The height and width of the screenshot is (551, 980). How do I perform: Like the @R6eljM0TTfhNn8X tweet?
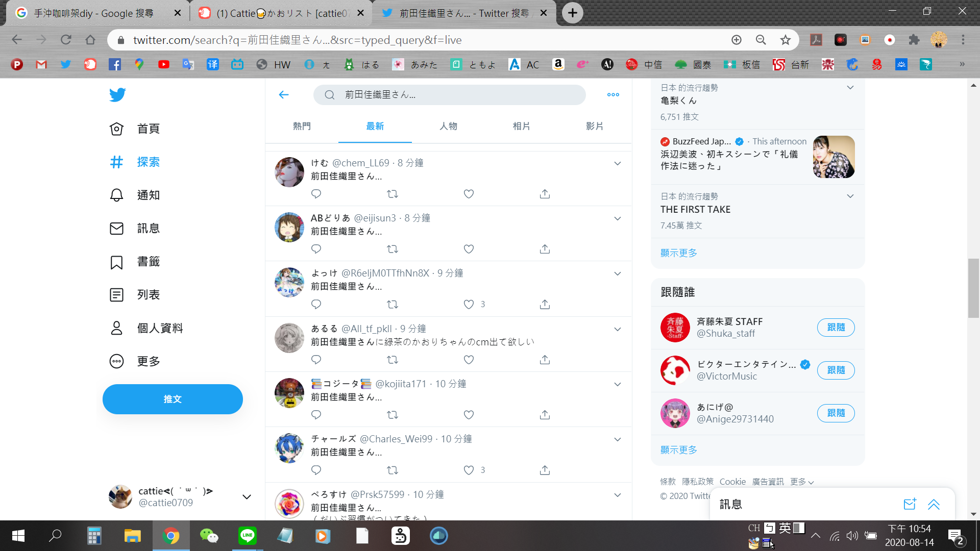tap(469, 305)
